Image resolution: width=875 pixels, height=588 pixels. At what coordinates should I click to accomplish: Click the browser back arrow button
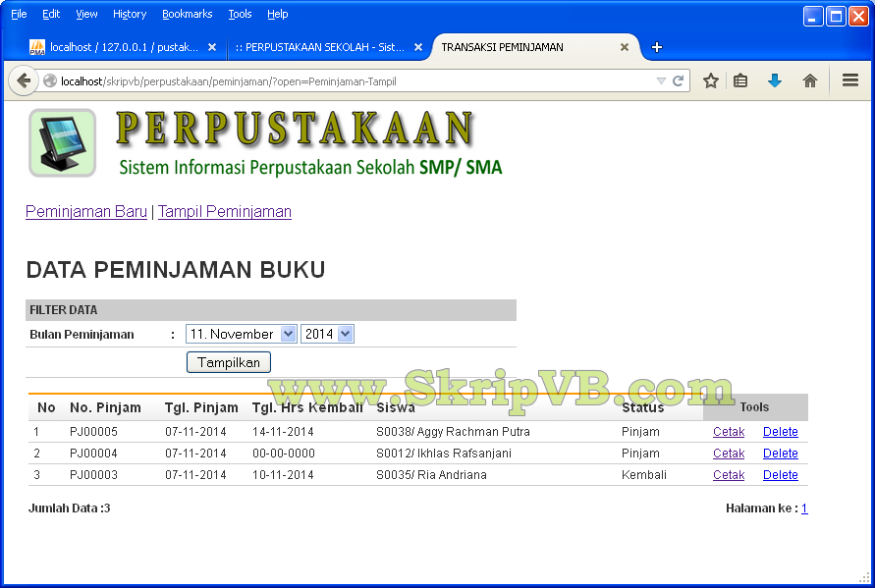[x=24, y=81]
